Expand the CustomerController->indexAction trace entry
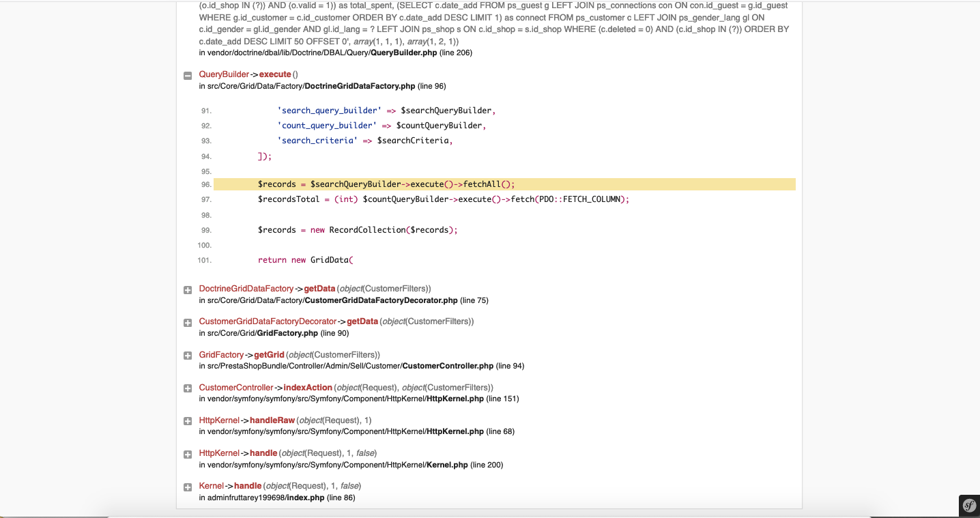 188,388
